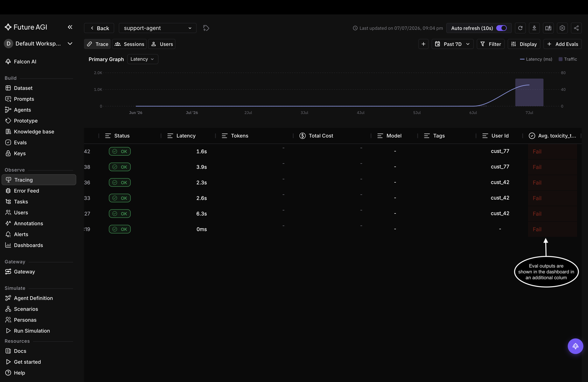The image size is (588, 382).
Task: Click the User Id column header
Action: pyautogui.click(x=495, y=136)
